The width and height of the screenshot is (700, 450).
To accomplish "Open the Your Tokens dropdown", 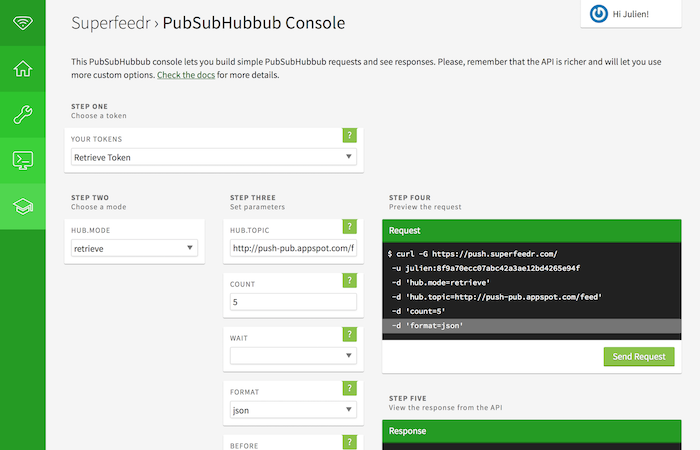I will (x=214, y=157).
